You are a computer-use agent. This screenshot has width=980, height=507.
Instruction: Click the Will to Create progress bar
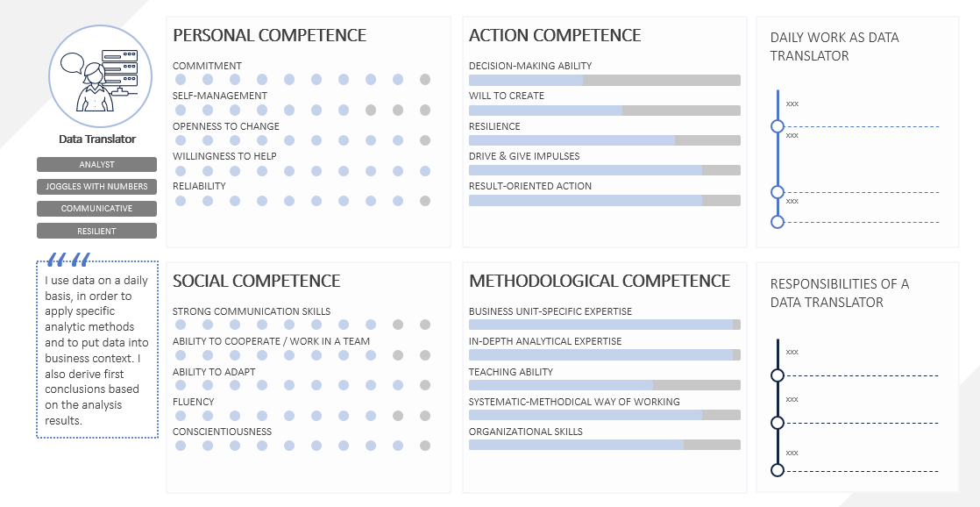[604, 110]
